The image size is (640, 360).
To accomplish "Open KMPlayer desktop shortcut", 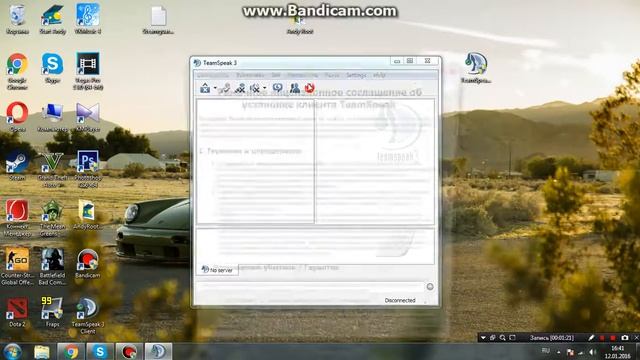I will click(88, 117).
